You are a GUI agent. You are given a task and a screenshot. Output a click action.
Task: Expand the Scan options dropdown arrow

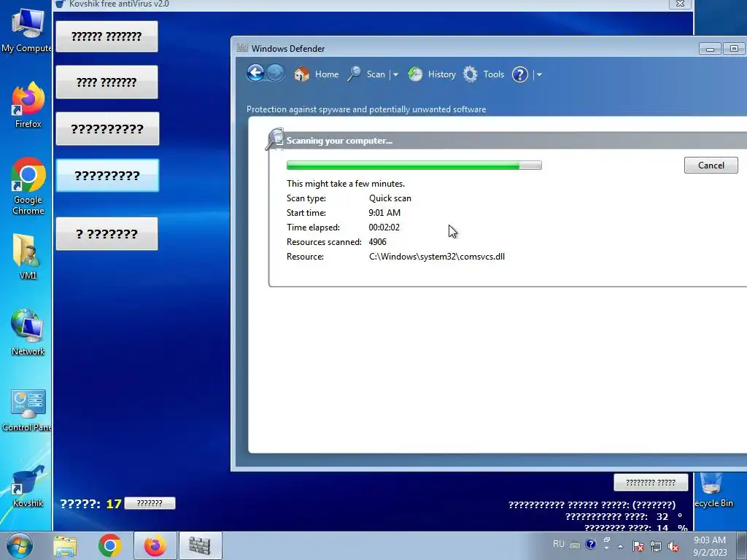pyautogui.click(x=395, y=75)
